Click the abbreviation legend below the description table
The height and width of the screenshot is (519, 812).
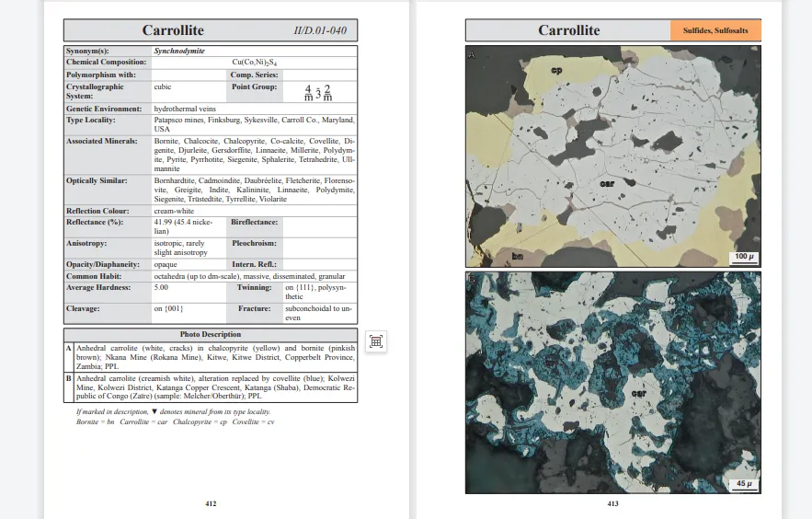[x=175, y=421]
